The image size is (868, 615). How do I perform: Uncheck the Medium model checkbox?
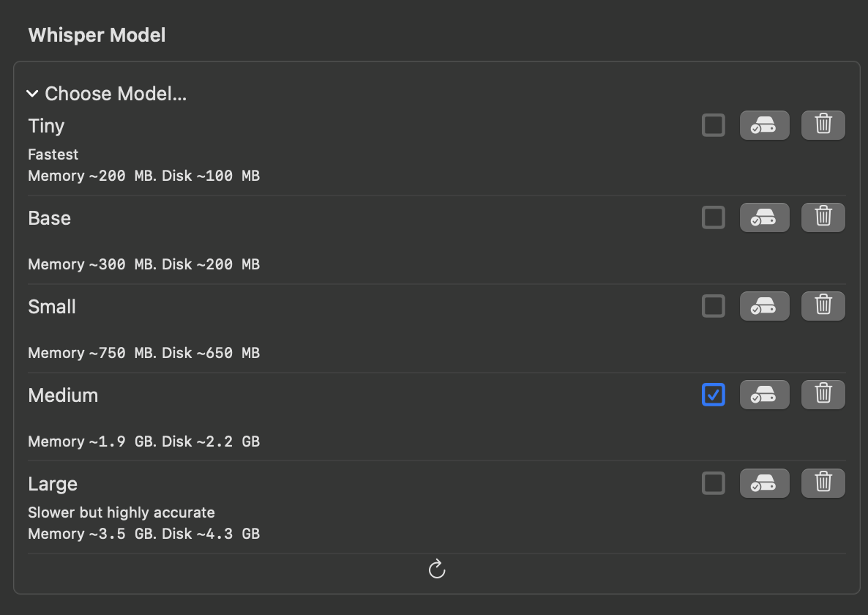pos(713,395)
